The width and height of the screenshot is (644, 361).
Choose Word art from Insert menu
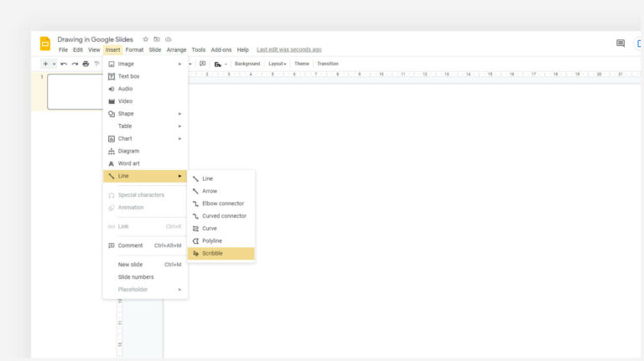pyautogui.click(x=145, y=163)
